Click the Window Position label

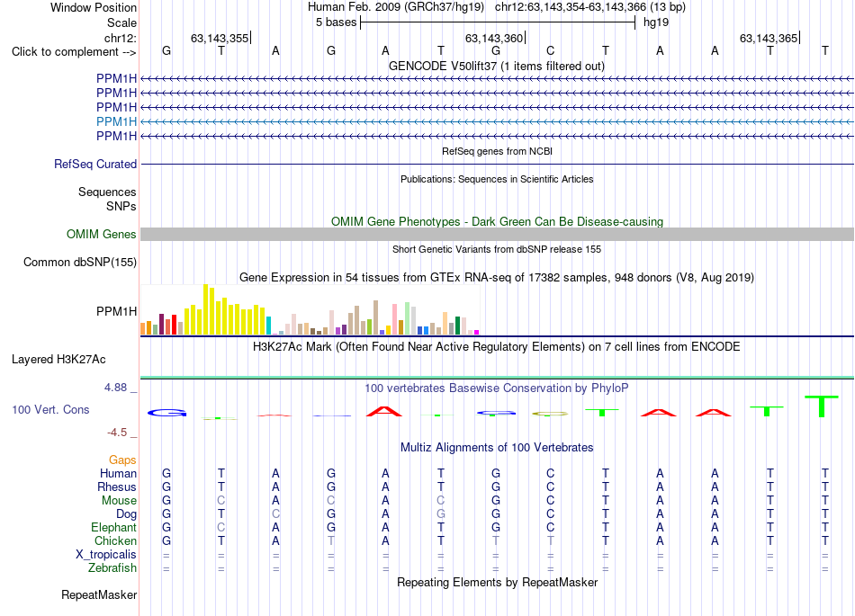(x=94, y=7)
